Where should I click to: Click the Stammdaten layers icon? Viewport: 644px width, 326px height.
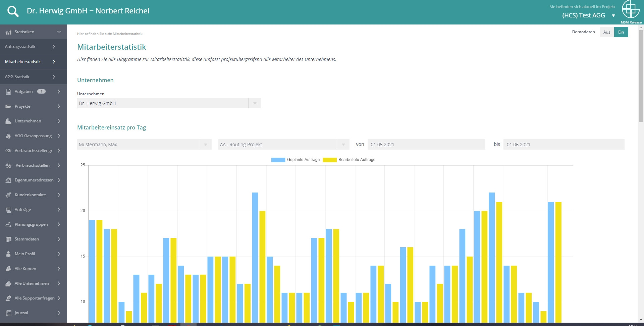pyautogui.click(x=8, y=239)
